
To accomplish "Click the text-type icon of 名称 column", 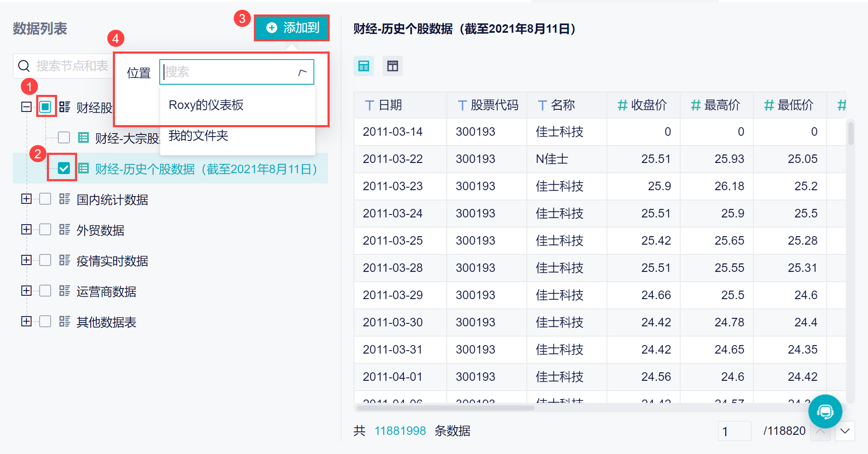I will (542, 106).
